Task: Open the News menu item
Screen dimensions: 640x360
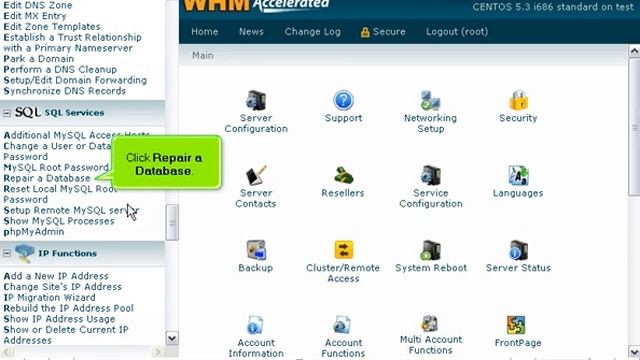Action: point(251,32)
